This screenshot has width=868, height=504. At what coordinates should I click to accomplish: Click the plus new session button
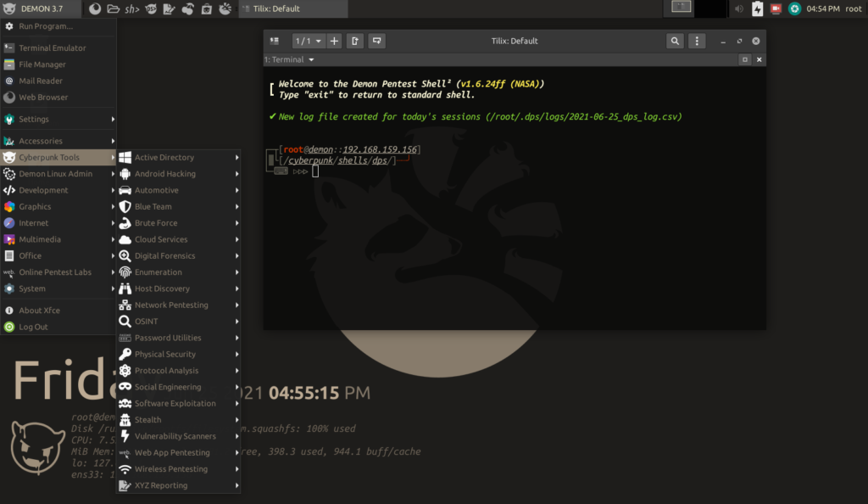[334, 41]
